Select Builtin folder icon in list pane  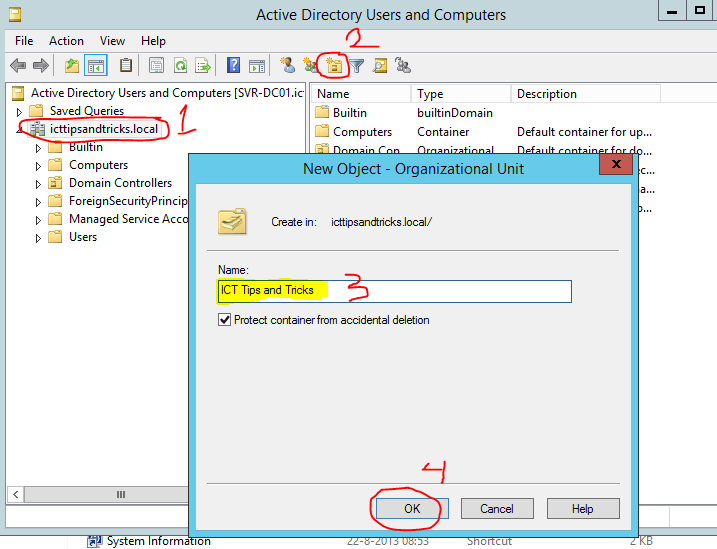[x=322, y=112]
